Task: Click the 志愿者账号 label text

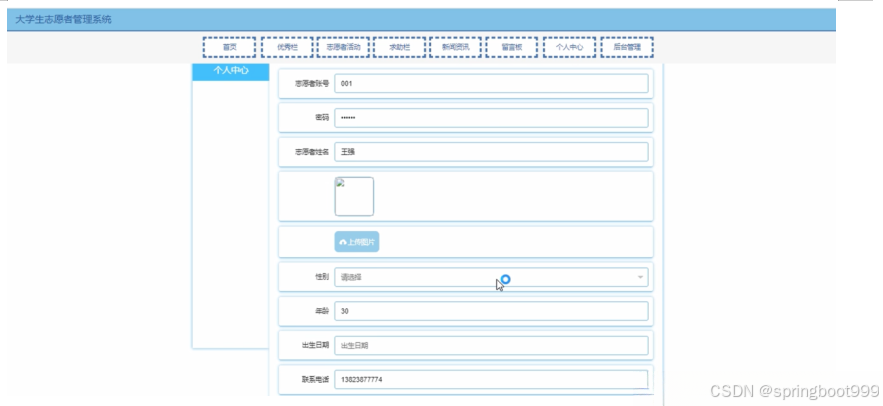Action: point(312,84)
